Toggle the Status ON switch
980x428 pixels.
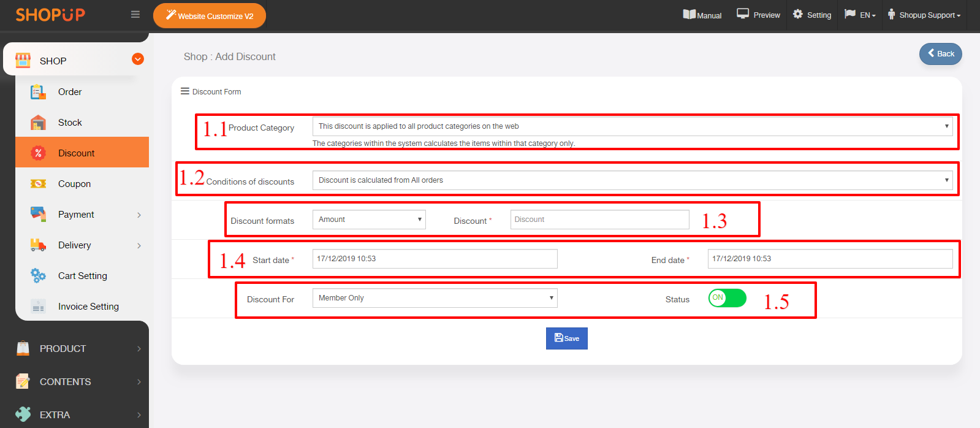pyautogui.click(x=727, y=298)
